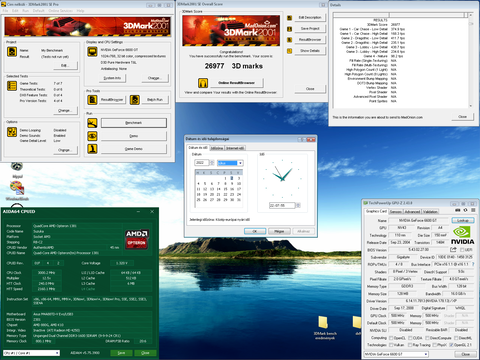Click the Lookup button in GPU-Z
Screen dimensions: 480x360
tap(463, 220)
